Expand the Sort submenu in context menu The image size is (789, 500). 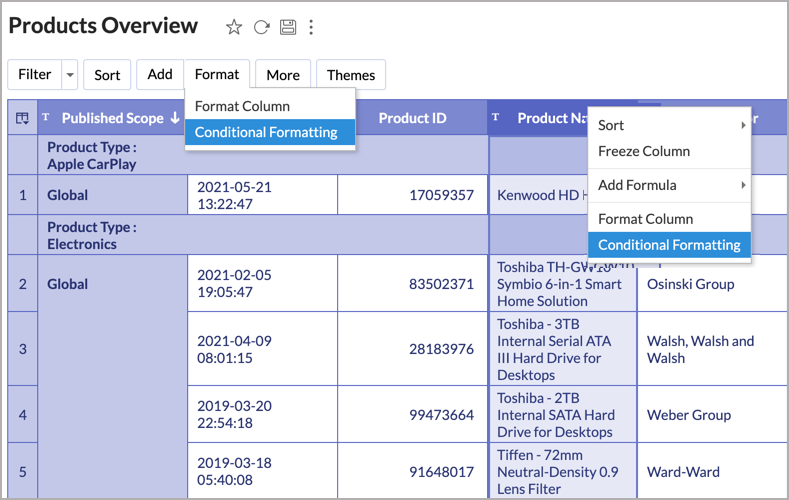[742, 125]
